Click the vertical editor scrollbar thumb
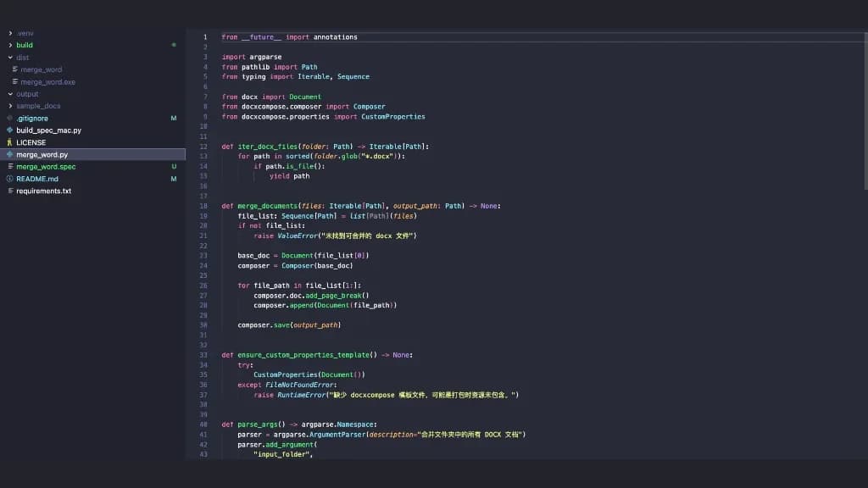868x488 pixels. click(865, 111)
